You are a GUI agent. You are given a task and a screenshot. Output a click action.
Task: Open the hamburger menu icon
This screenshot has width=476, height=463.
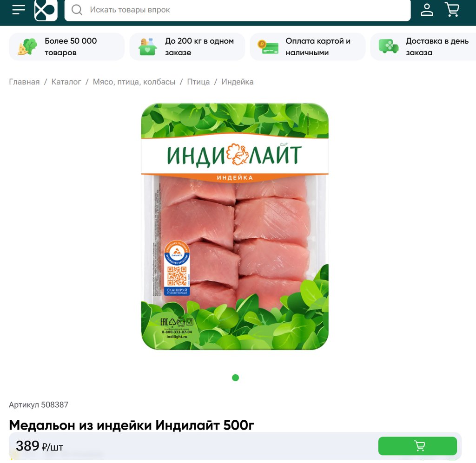[x=19, y=9]
